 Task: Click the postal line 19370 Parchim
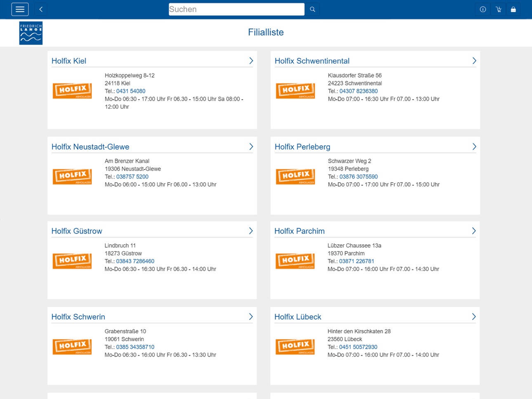click(346, 253)
